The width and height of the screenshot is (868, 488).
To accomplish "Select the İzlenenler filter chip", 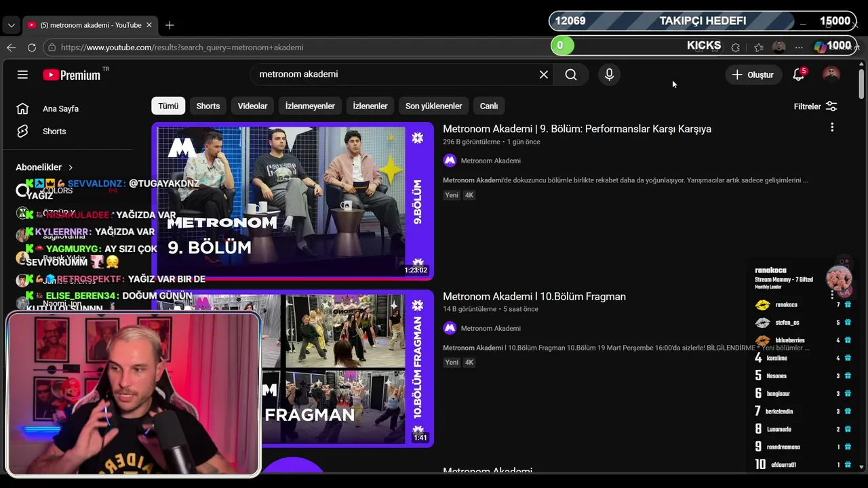I will pos(370,106).
